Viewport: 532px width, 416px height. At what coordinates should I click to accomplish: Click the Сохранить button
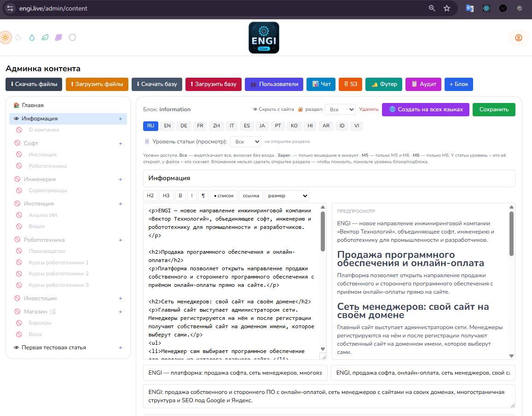[494, 109]
